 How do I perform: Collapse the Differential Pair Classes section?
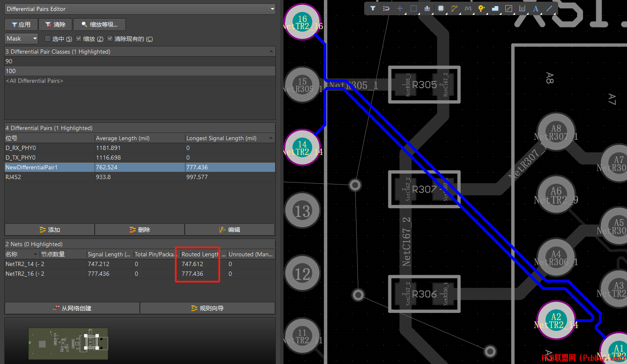[271, 52]
